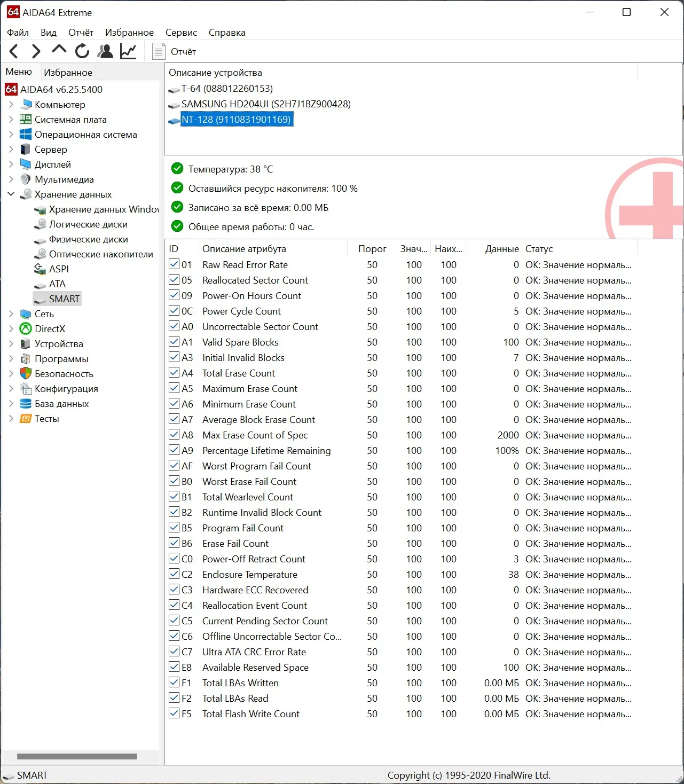The image size is (684, 784).
Task: Open the Отчёт menu in the menu bar
Action: click(81, 33)
